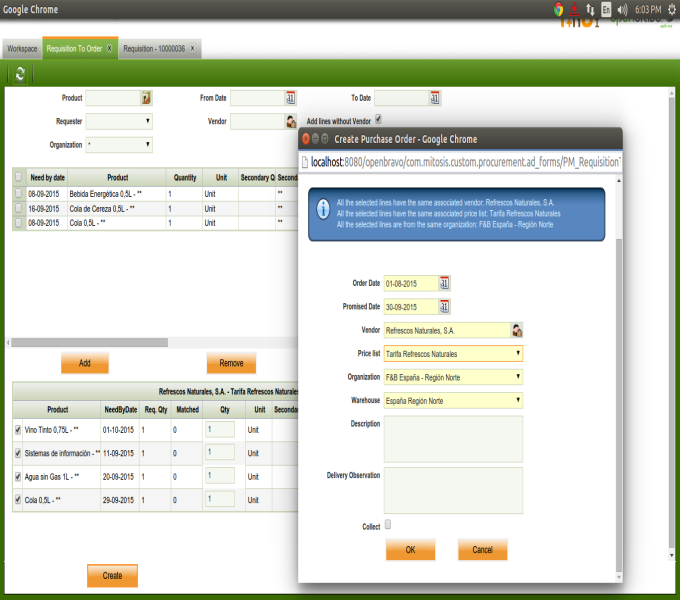The height and width of the screenshot is (600, 680).
Task: Click the refresh icon in the toolbar
Action: tap(20, 75)
